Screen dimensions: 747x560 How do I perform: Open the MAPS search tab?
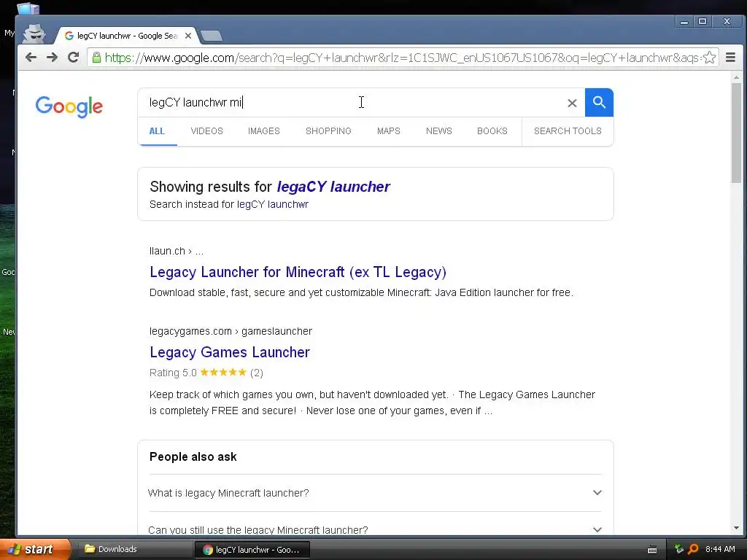[388, 131]
